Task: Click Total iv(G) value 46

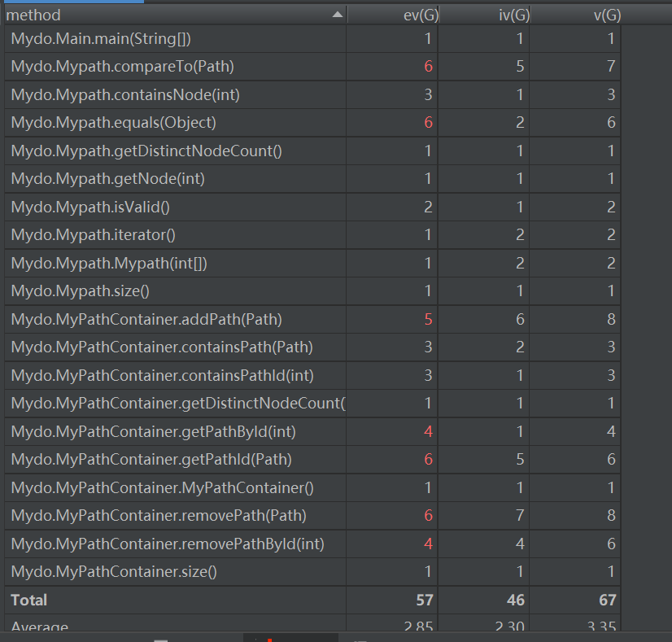Action: 516,600
